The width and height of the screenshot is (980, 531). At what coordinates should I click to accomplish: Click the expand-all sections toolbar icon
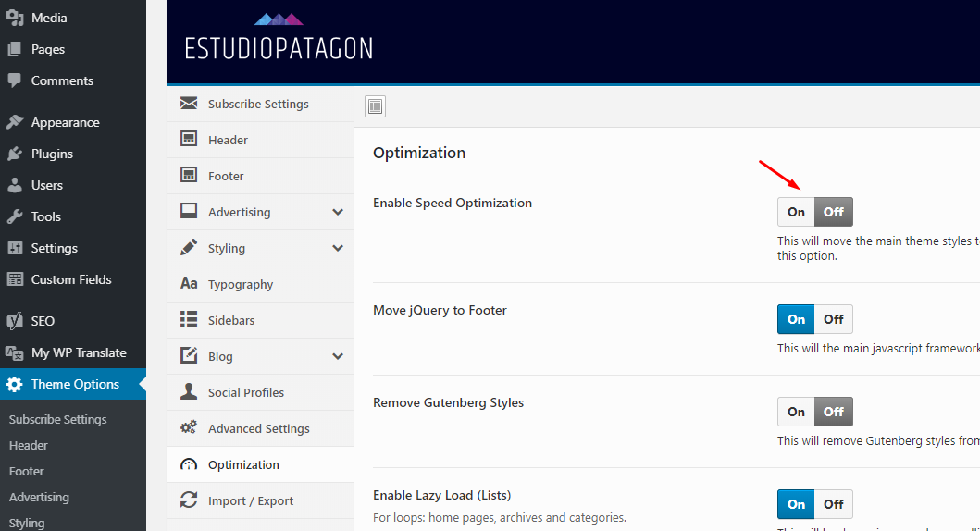(375, 106)
